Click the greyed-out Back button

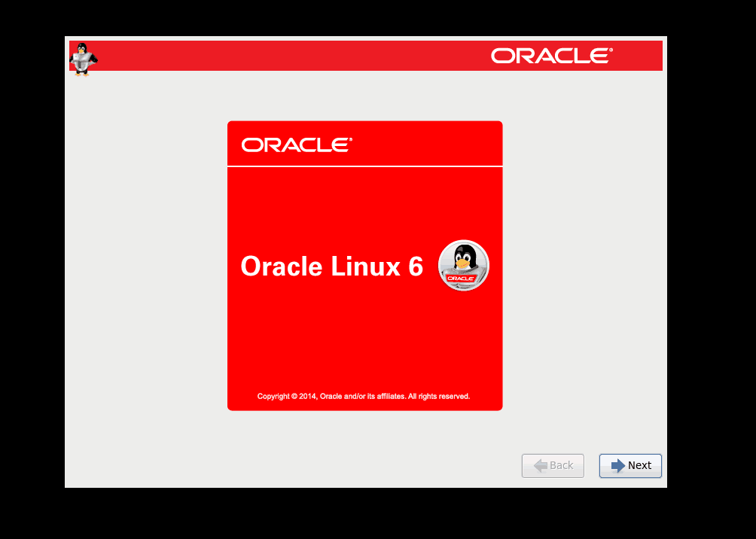coord(553,465)
